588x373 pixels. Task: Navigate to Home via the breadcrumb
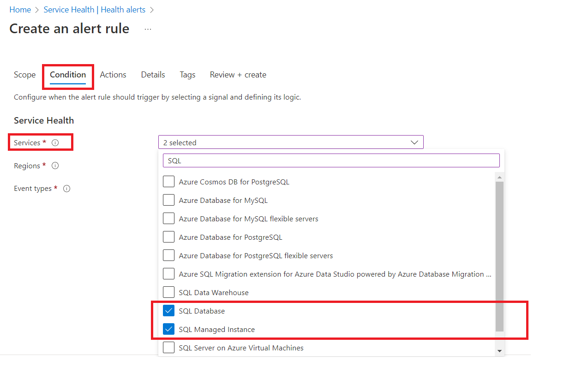[x=20, y=9]
